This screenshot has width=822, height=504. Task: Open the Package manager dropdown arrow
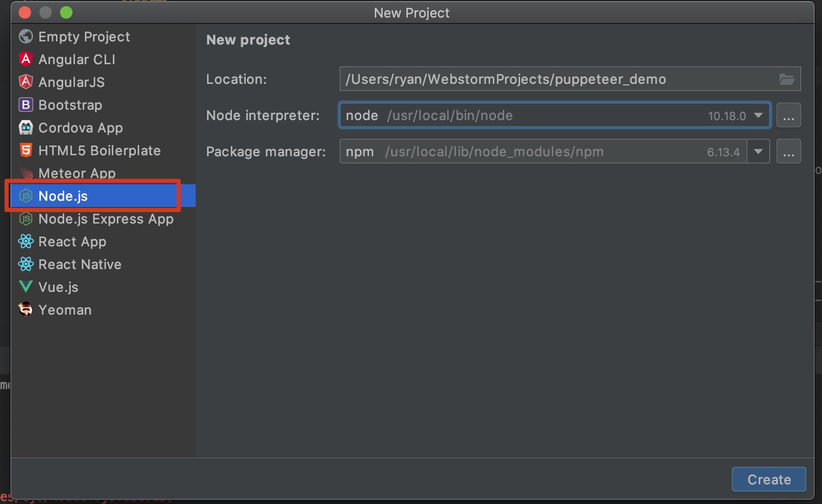point(758,152)
